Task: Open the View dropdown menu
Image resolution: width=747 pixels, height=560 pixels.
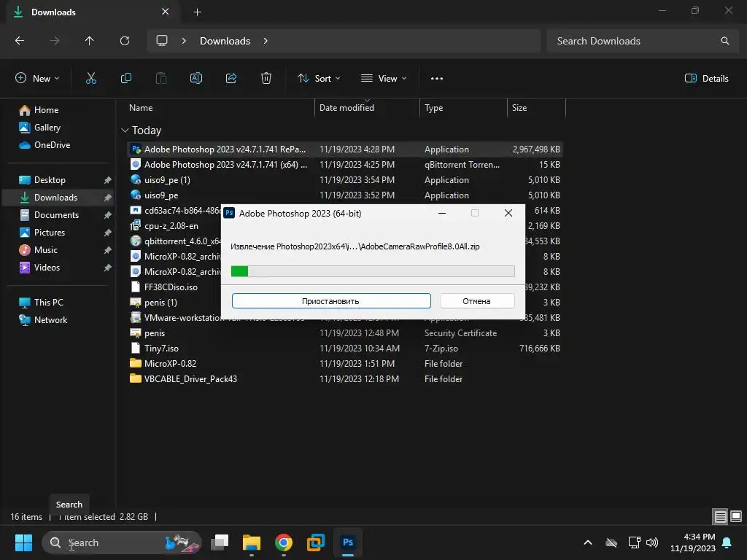Action: 384,79
